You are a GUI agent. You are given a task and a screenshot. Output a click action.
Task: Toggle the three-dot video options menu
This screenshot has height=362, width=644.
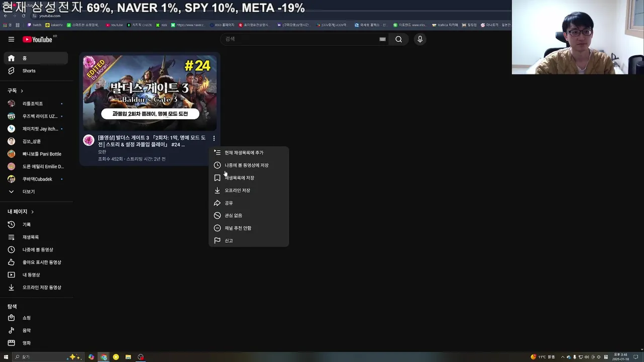(x=214, y=138)
